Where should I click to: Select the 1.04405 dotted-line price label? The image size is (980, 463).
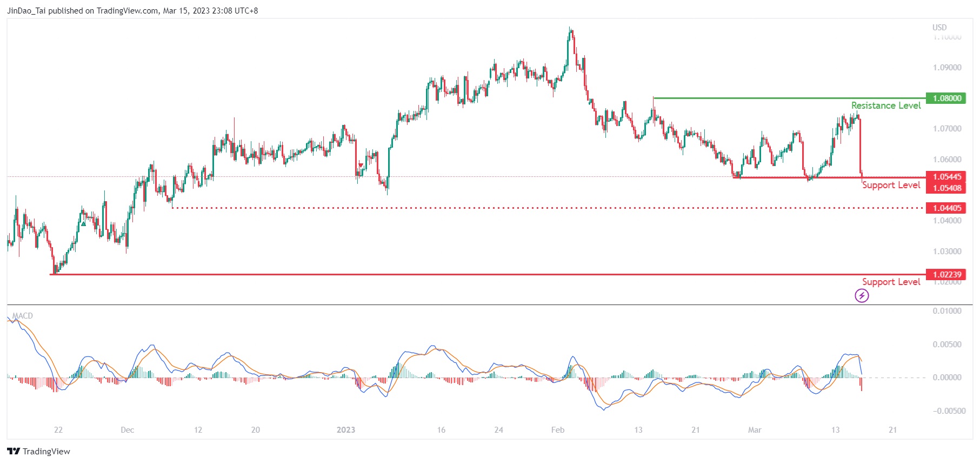click(946, 208)
